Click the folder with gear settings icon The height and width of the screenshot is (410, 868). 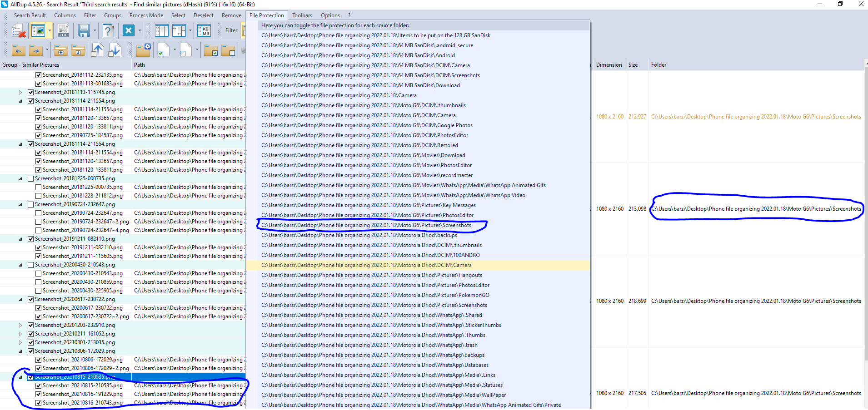(144, 50)
